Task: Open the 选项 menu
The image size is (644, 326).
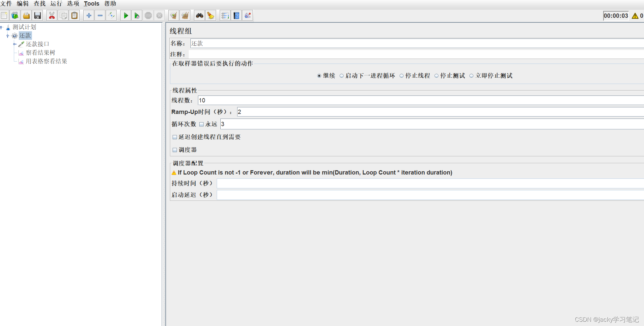Action: pos(73,4)
